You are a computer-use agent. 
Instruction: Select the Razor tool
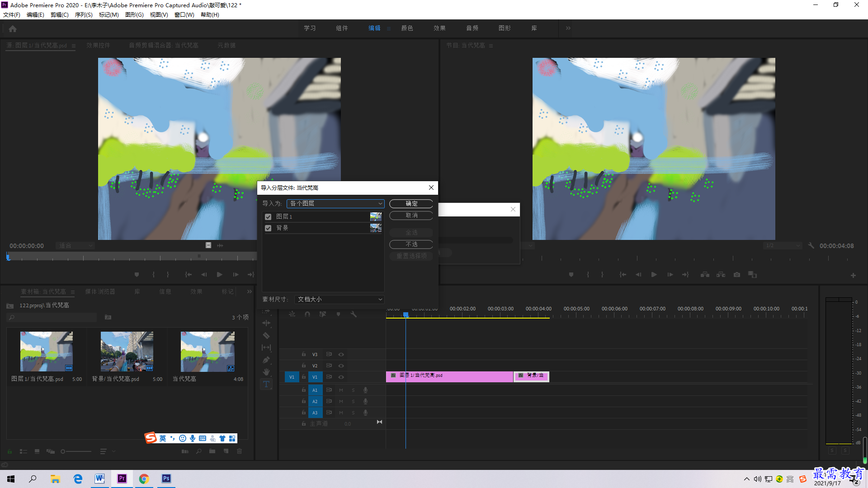coord(266,336)
